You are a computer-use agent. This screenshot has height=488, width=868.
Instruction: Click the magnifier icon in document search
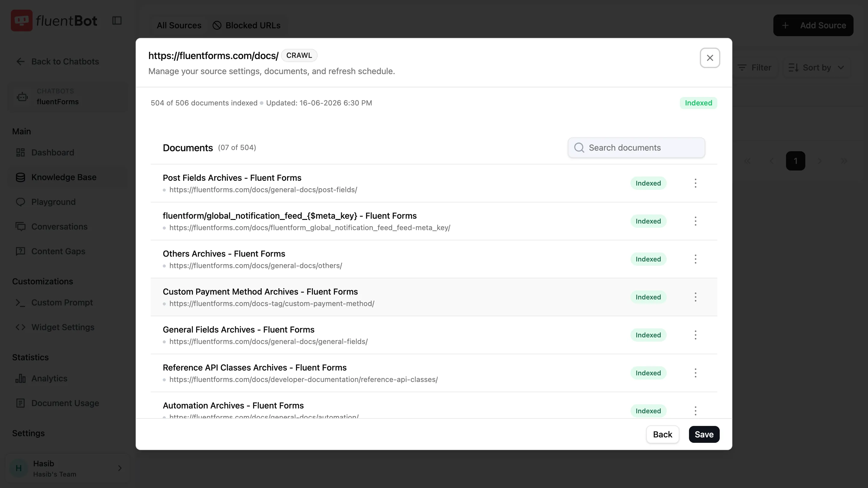point(579,148)
